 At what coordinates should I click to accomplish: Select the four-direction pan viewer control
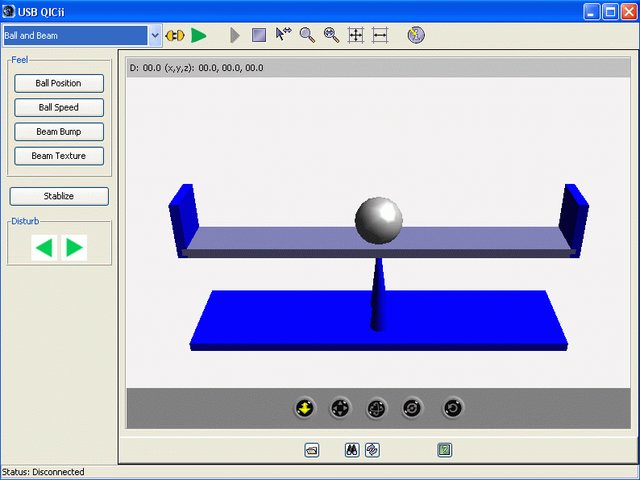[x=340, y=408]
